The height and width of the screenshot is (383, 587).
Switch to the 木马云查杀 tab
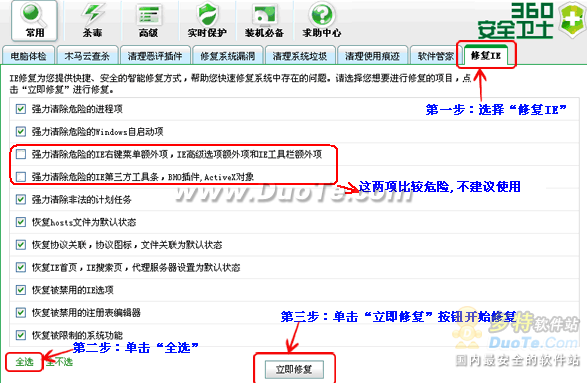pyautogui.click(x=87, y=56)
